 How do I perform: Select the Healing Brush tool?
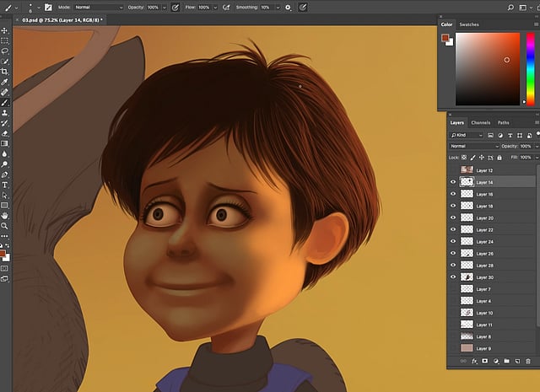coord(4,92)
